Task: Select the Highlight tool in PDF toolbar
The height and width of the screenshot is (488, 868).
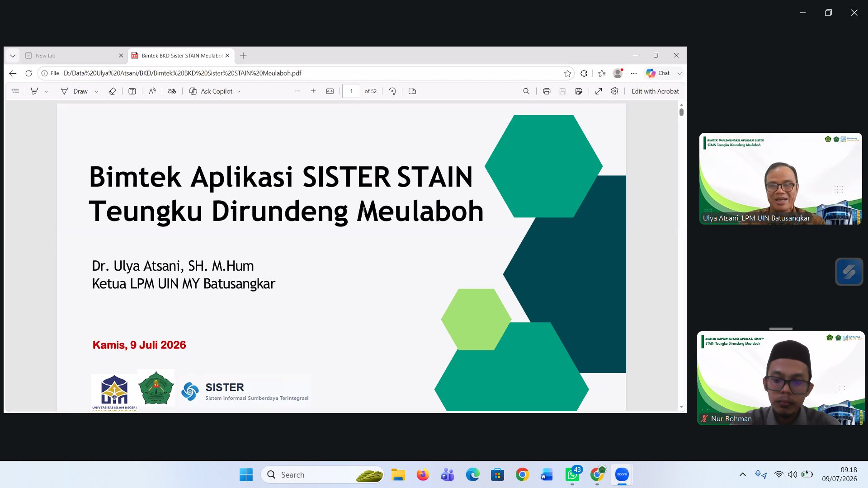Action: point(34,91)
